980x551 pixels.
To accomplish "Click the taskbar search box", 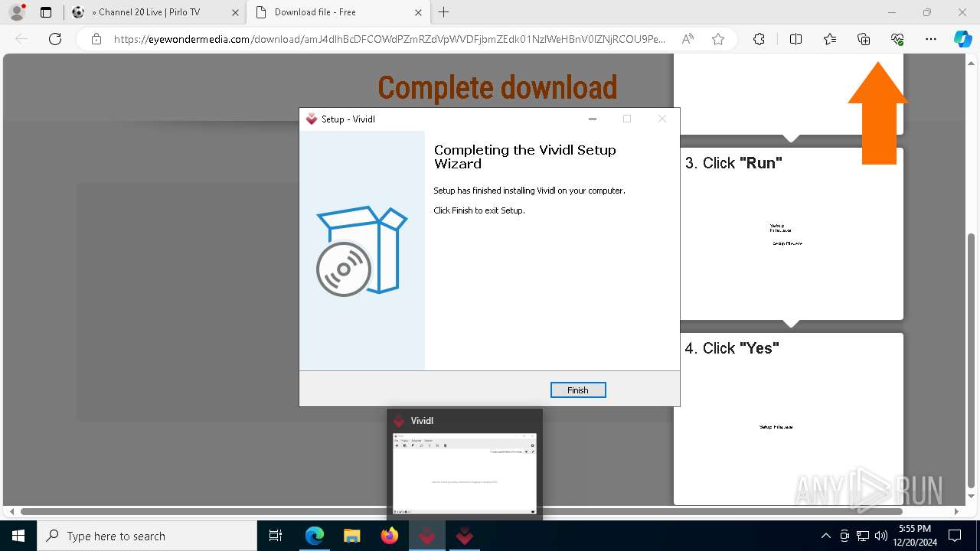I will (x=147, y=536).
